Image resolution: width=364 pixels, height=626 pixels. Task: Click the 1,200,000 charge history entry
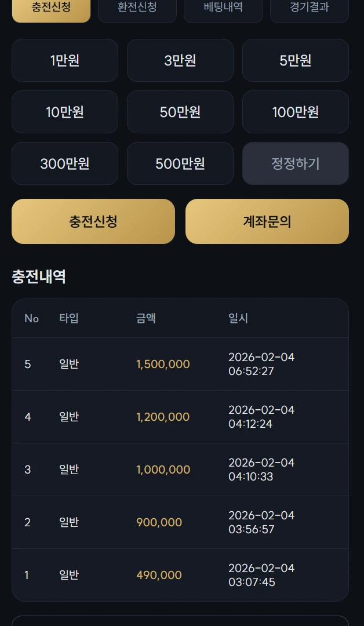pos(180,417)
